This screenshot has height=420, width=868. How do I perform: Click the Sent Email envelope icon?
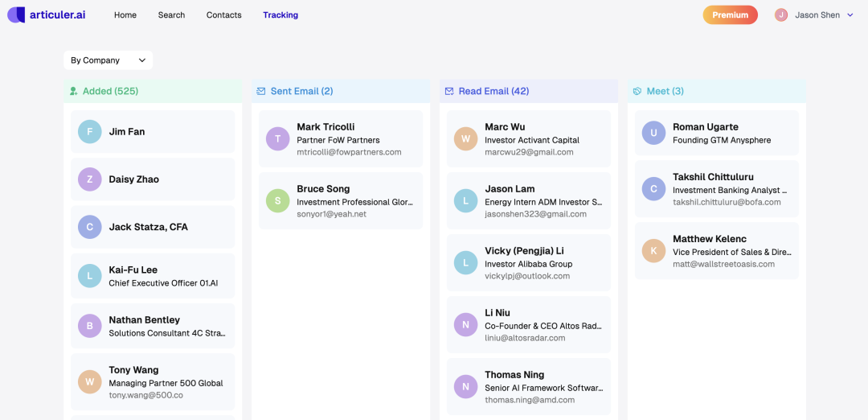pyautogui.click(x=261, y=92)
